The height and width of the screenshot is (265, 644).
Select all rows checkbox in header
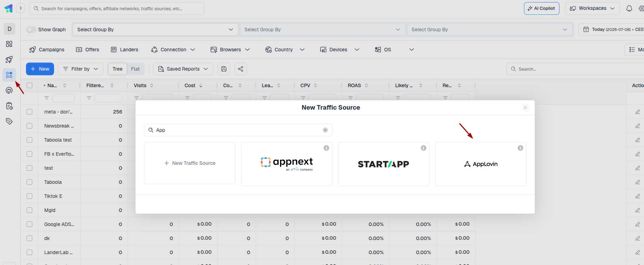29,85
